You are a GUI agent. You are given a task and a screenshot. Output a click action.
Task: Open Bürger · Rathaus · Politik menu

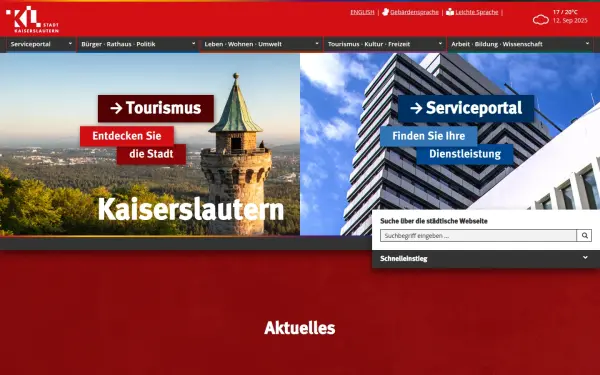pyautogui.click(x=118, y=44)
